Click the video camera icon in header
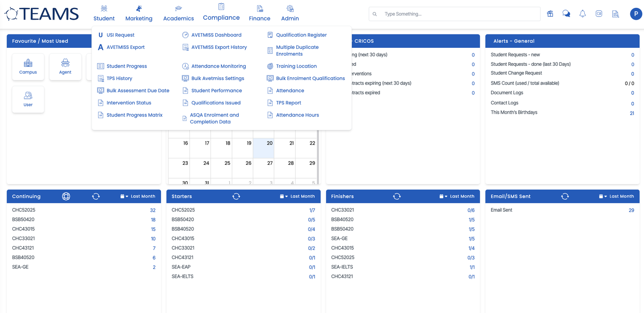This screenshot has height=313, width=644. pos(599,14)
